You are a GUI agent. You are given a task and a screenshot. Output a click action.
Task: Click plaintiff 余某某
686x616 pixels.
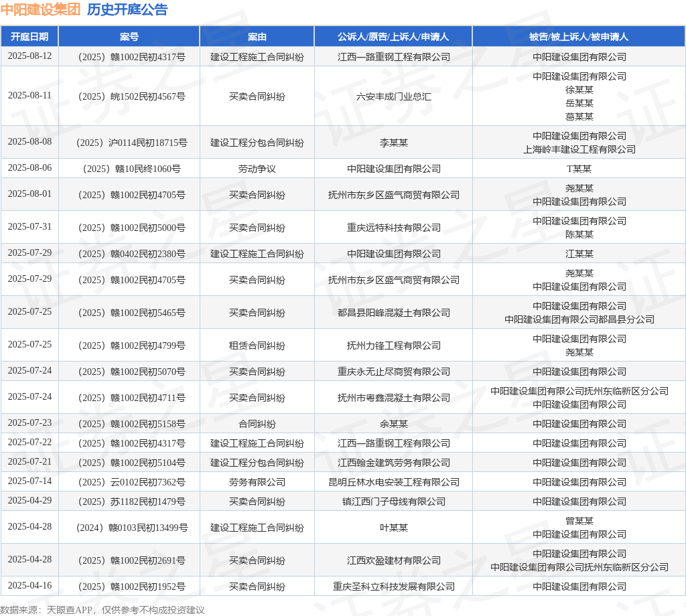393,424
